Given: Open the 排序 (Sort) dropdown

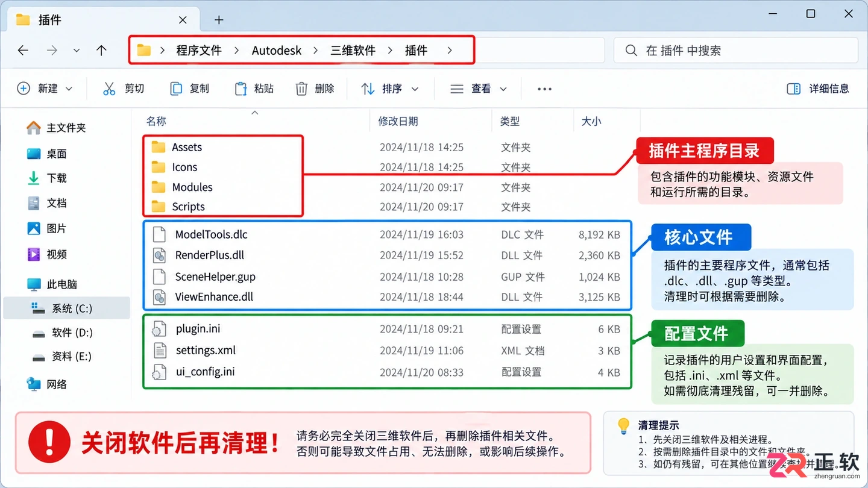Looking at the screenshot, I should coord(389,89).
